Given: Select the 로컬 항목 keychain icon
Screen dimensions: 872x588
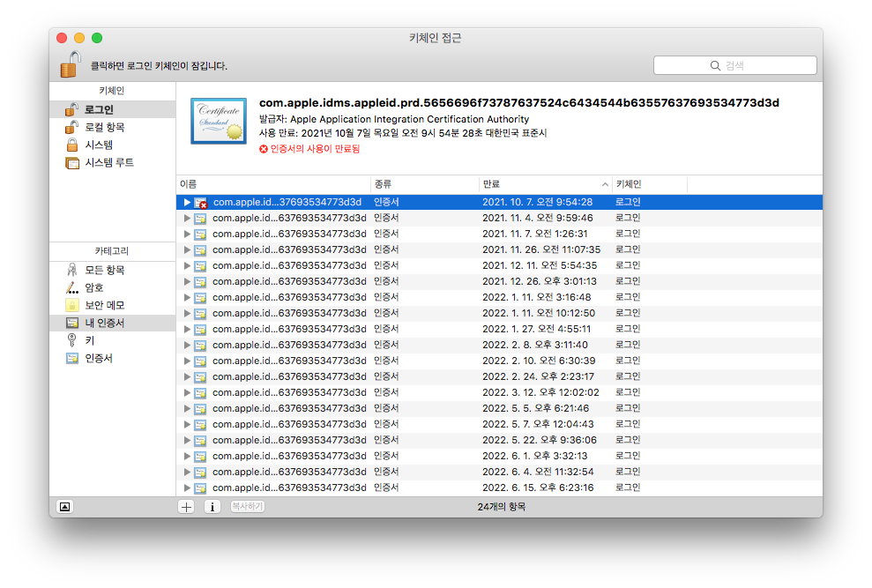Looking at the screenshot, I should click(x=71, y=128).
